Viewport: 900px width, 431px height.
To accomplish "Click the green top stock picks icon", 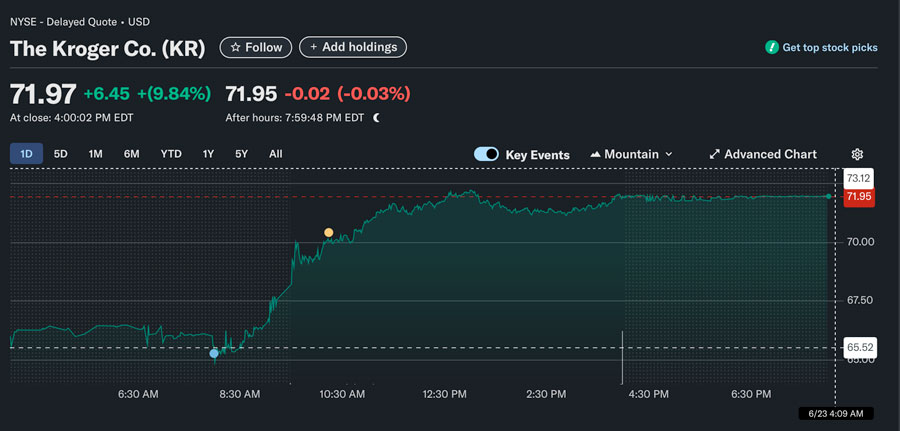I will (x=771, y=48).
